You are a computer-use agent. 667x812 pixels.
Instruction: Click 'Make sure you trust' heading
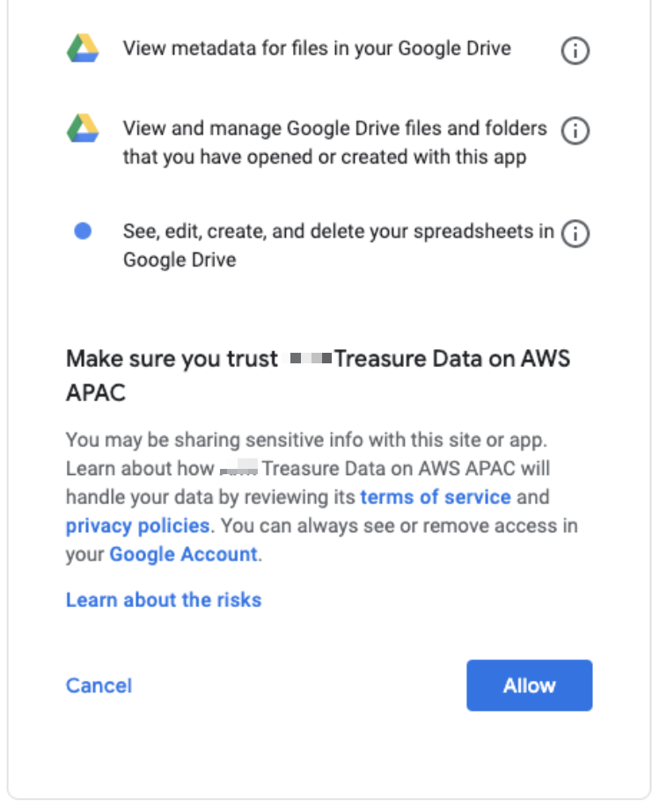click(172, 359)
